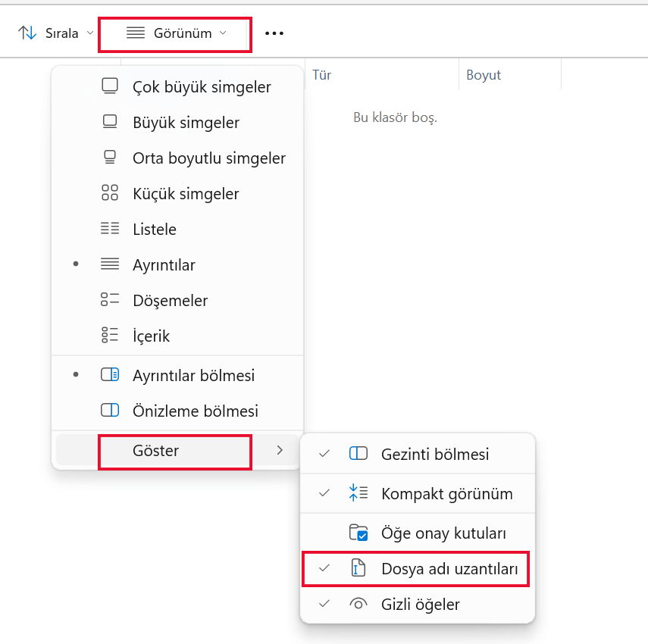The width and height of the screenshot is (648, 644).
Task: Click the Boyut column header
Action: click(x=510, y=75)
